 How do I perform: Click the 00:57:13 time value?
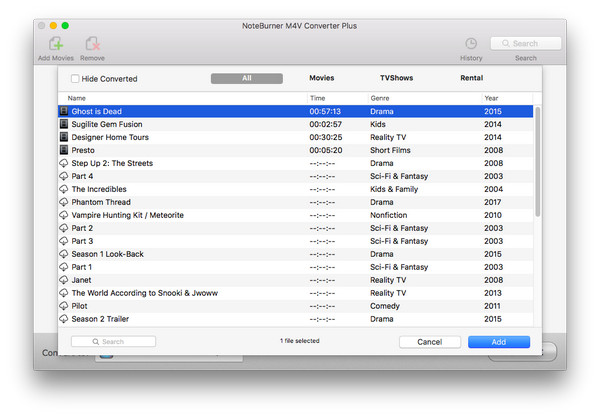point(325,111)
